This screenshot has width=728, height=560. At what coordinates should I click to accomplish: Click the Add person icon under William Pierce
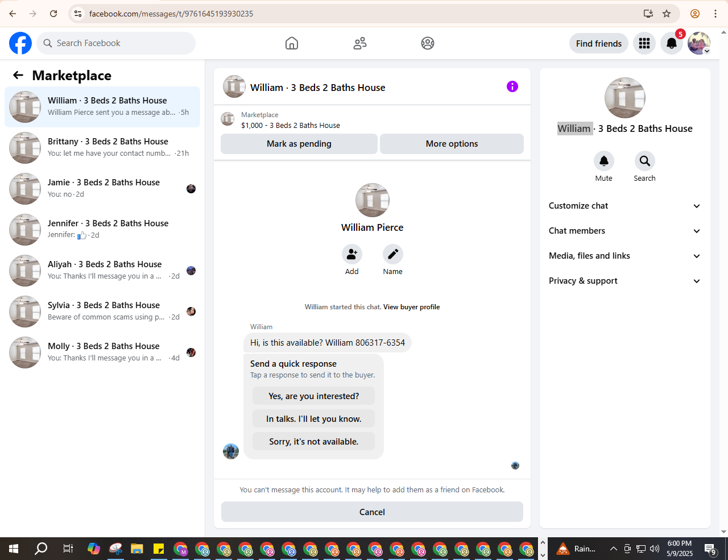(x=352, y=254)
